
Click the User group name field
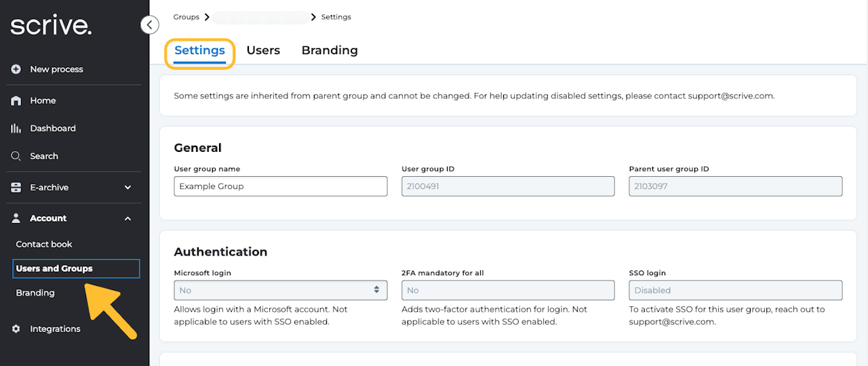(x=280, y=186)
